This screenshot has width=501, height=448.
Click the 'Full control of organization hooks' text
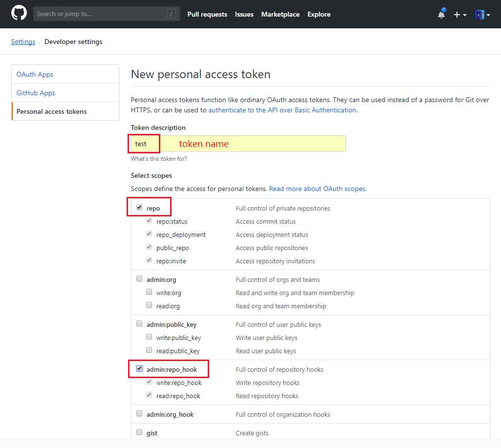pyautogui.click(x=283, y=414)
